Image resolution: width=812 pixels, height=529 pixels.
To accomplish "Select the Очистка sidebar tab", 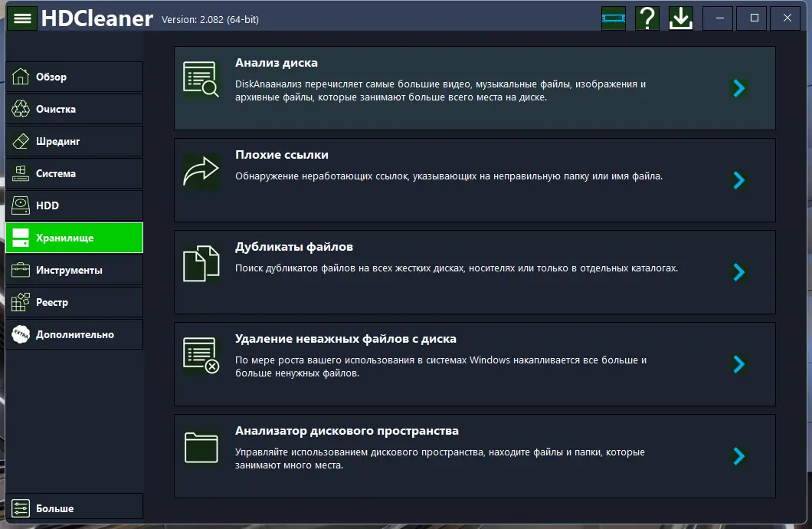I will (74, 109).
